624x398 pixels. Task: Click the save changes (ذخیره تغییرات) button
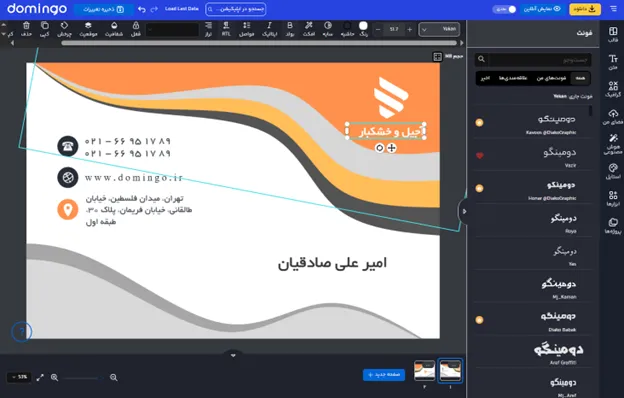103,9
